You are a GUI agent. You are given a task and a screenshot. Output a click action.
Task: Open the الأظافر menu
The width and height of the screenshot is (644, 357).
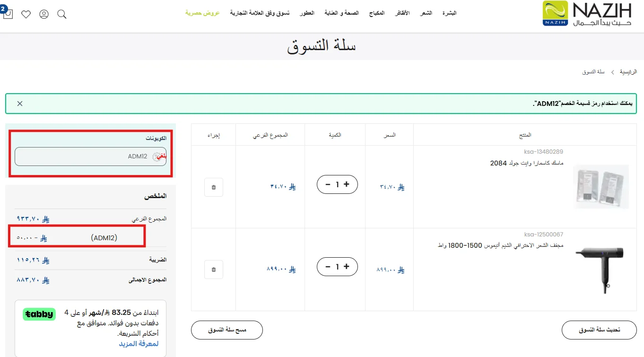point(402,13)
